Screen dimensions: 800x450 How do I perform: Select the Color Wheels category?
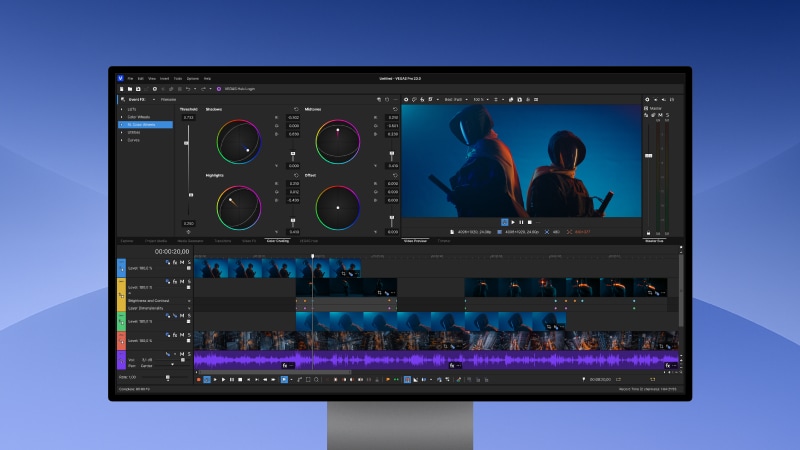139,117
